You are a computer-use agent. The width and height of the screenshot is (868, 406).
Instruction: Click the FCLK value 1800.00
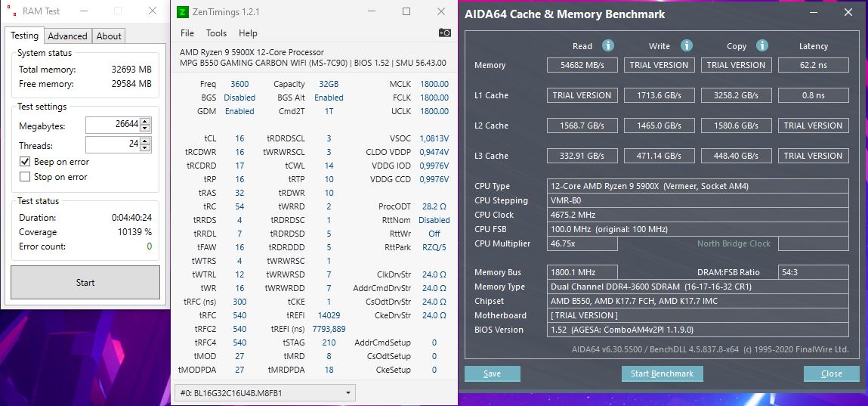434,98
